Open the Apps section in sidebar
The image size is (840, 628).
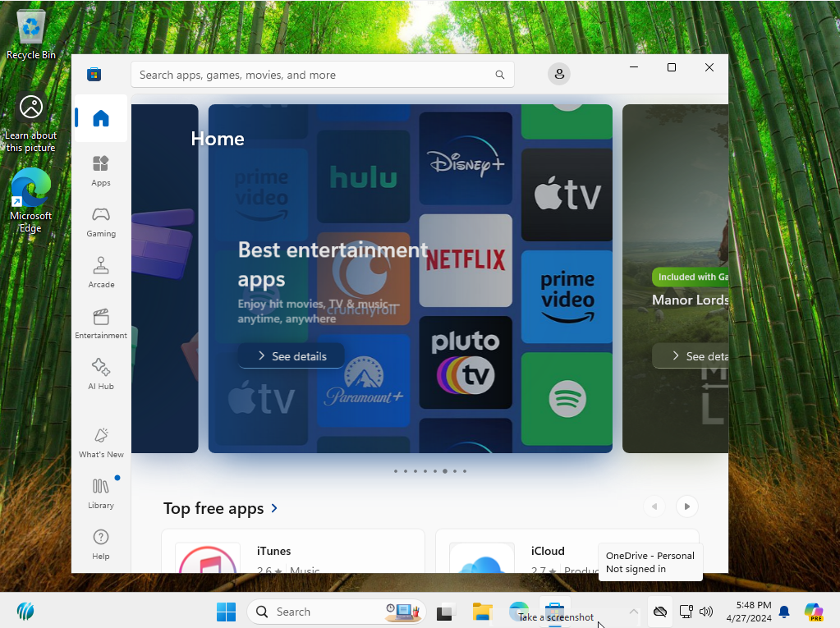(101, 170)
